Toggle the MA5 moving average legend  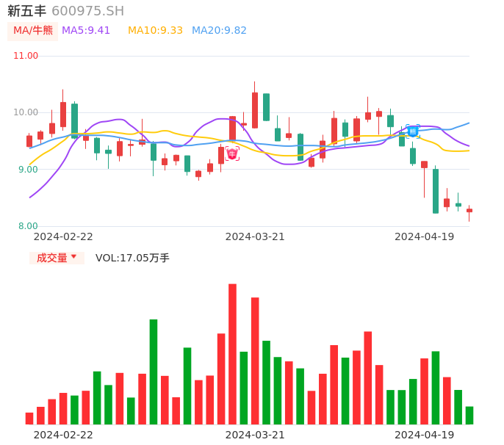click(86, 31)
